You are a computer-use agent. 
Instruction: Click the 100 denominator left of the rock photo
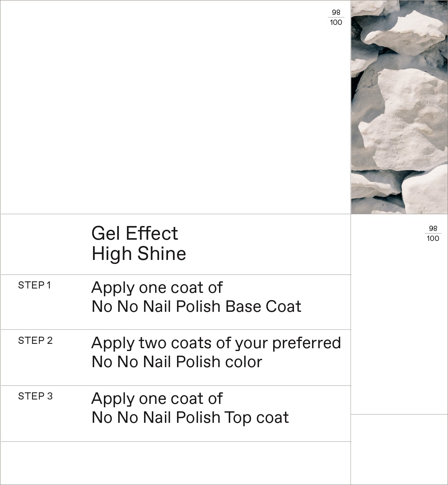click(x=336, y=22)
